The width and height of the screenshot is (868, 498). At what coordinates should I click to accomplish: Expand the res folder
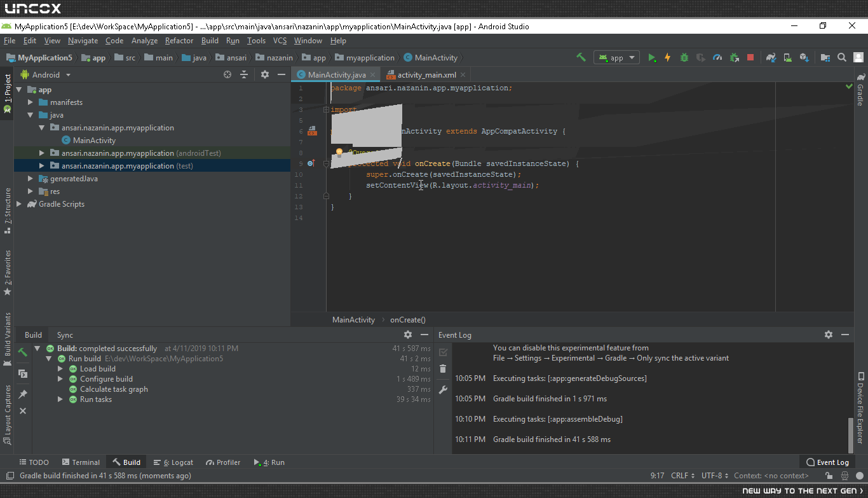(x=31, y=191)
